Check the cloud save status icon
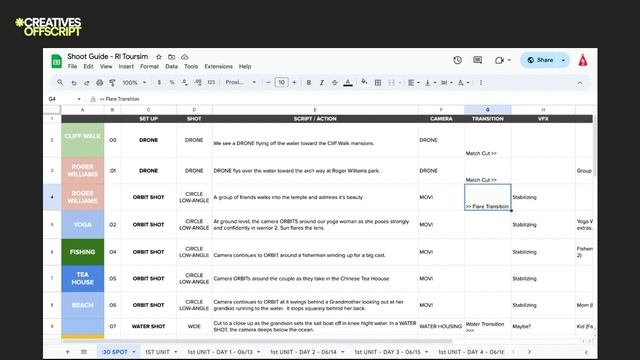The image size is (640, 360). 184,57
